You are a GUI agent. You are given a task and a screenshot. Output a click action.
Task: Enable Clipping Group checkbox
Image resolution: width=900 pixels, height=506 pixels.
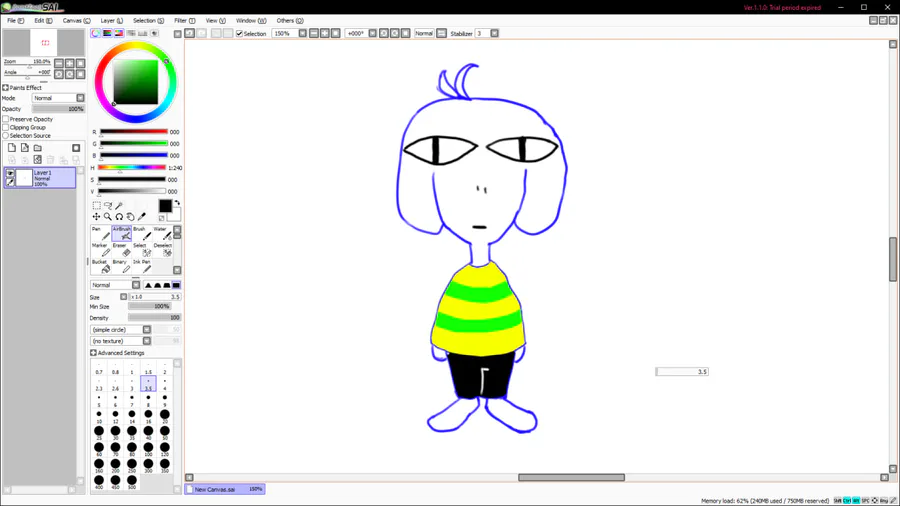click(6, 127)
